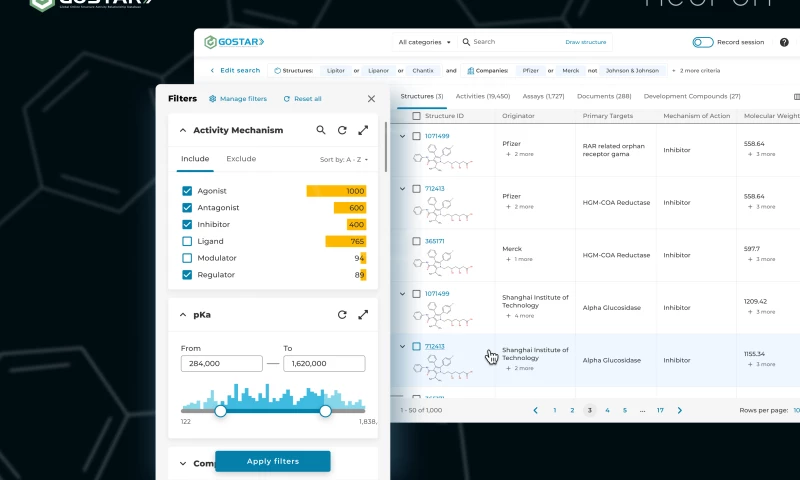
Task: Uncheck the Agonist checkbox
Action: click(x=187, y=191)
